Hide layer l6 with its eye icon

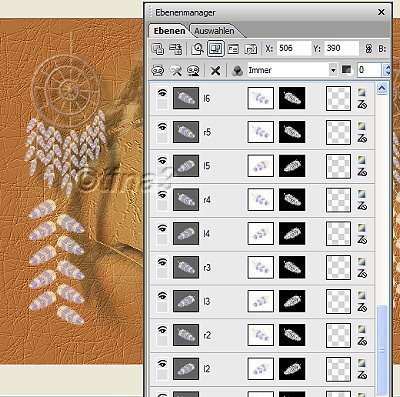click(x=162, y=93)
